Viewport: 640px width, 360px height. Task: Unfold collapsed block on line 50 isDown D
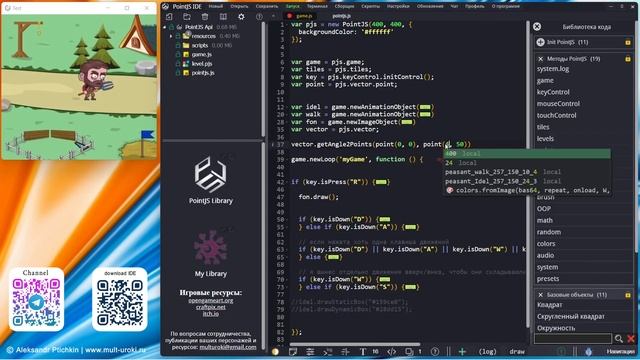pyautogui.click(x=384, y=219)
